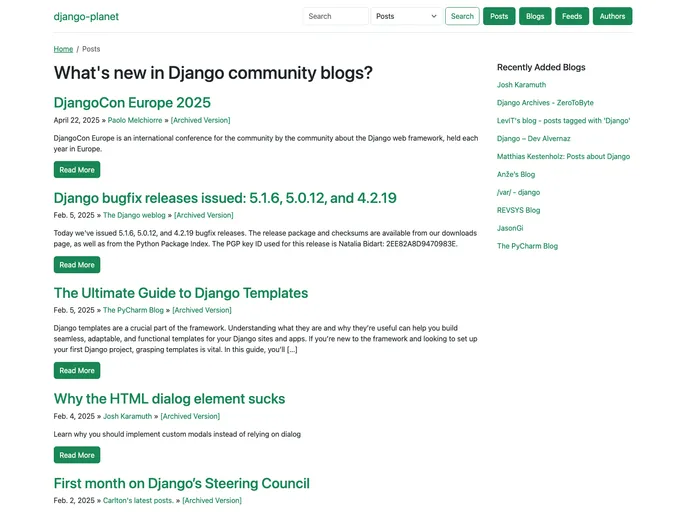Open Carlton's latest posts source link

pos(138,501)
